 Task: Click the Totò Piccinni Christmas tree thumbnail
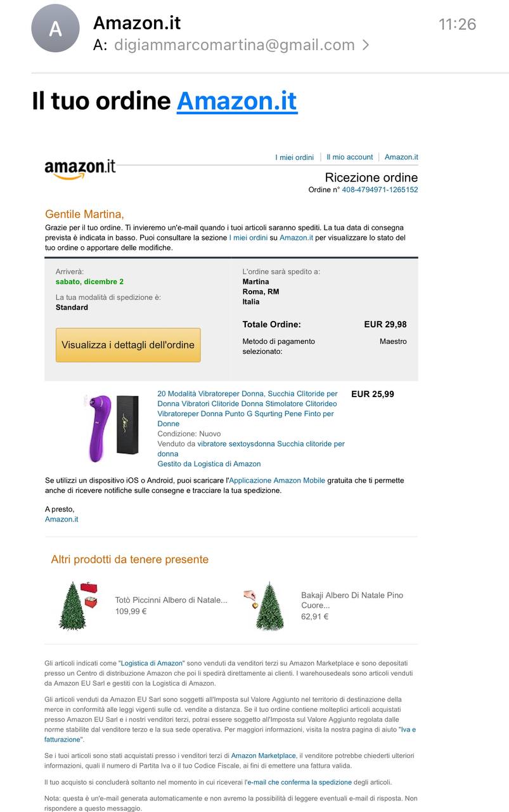click(x=79, y=605)
